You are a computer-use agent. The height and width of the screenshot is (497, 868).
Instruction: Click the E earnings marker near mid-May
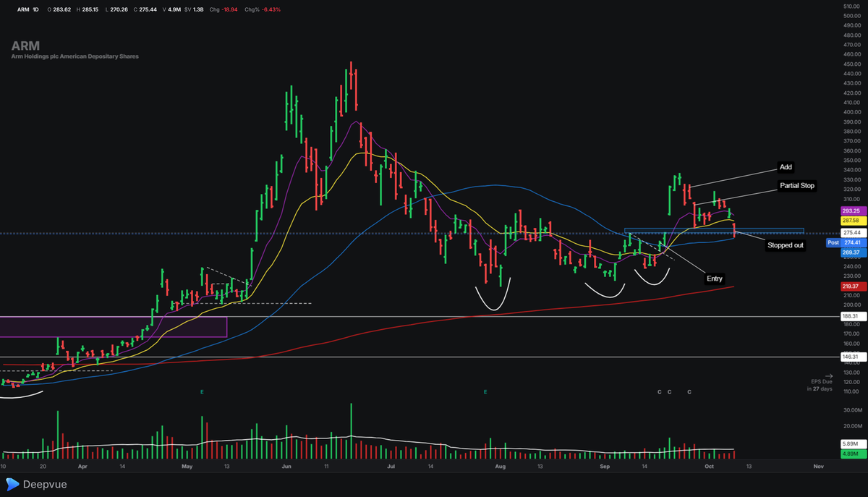(203, 391)
